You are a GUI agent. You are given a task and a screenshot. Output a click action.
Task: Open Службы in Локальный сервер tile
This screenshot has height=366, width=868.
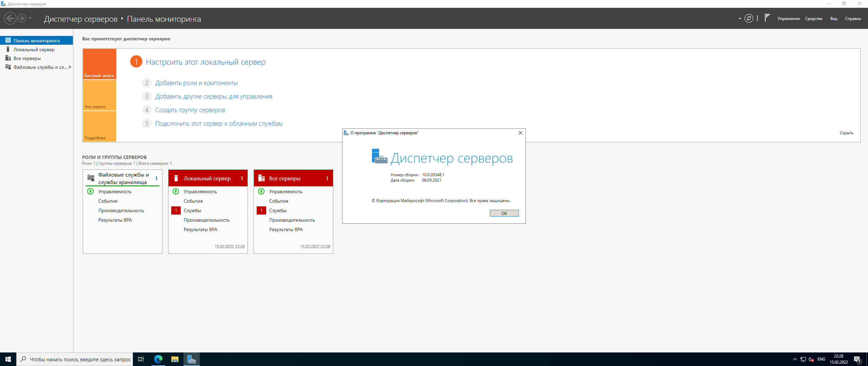click(192, 210)
